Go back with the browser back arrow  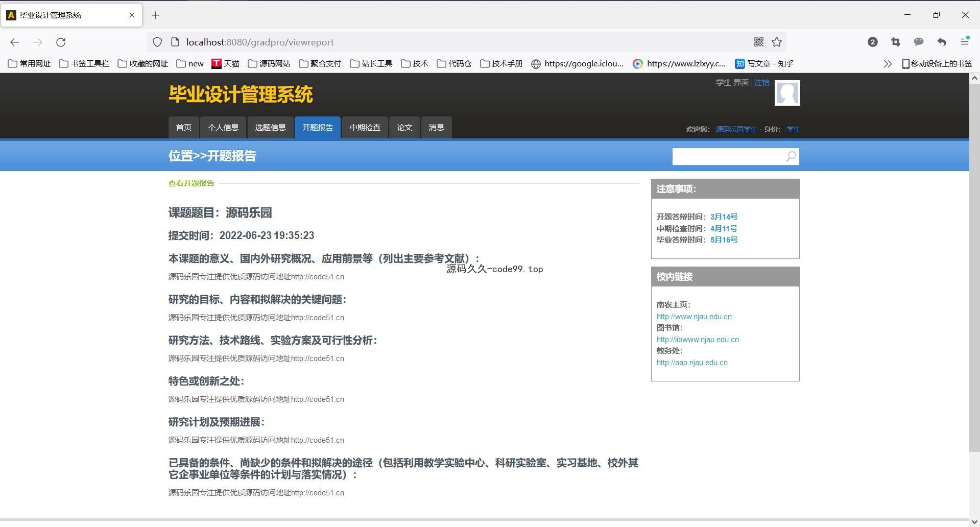click(x=15, y=42)
